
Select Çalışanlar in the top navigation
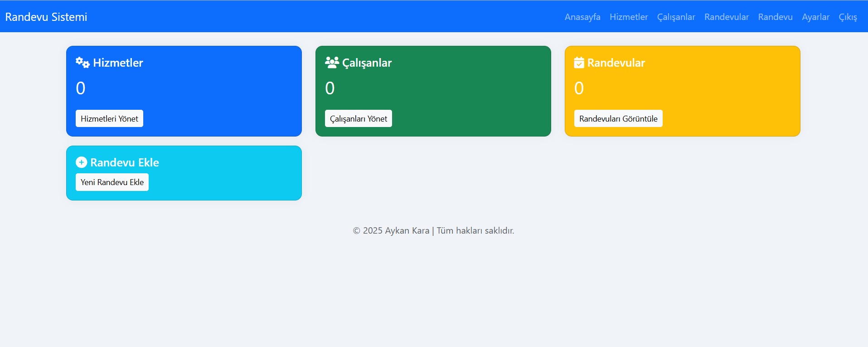click(676, 17)
